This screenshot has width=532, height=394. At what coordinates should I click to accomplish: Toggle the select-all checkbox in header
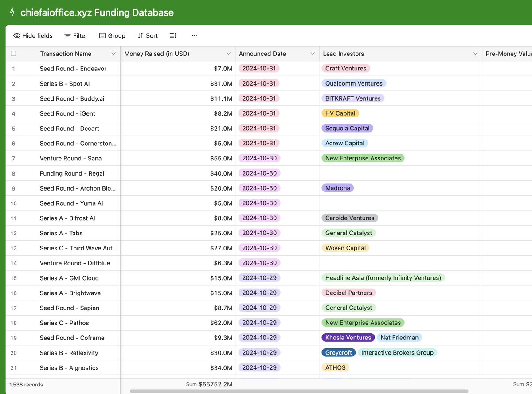[x=13, y=54]
